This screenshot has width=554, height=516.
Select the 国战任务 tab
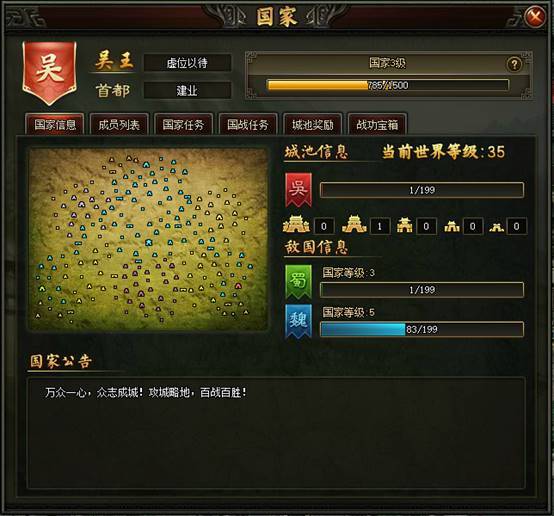(x=248, y=124)
